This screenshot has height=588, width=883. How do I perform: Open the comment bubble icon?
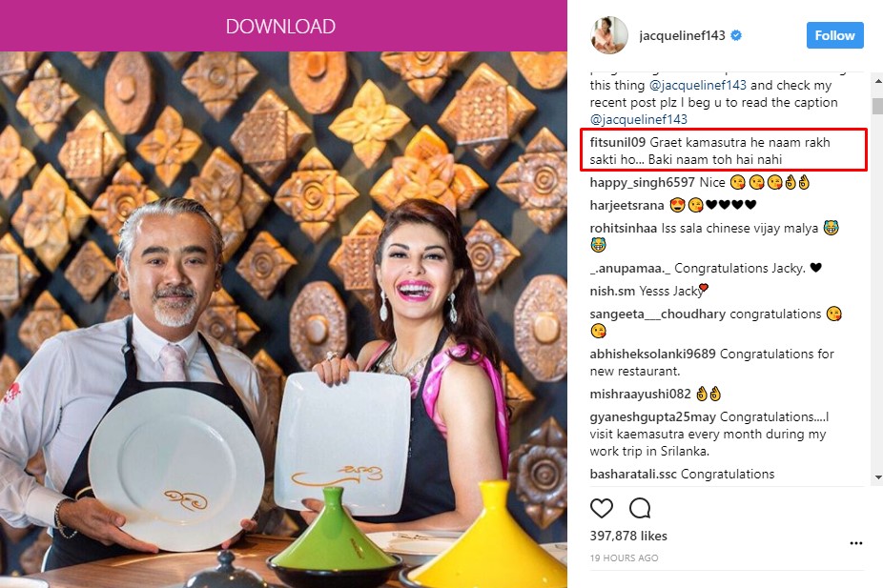640,508
